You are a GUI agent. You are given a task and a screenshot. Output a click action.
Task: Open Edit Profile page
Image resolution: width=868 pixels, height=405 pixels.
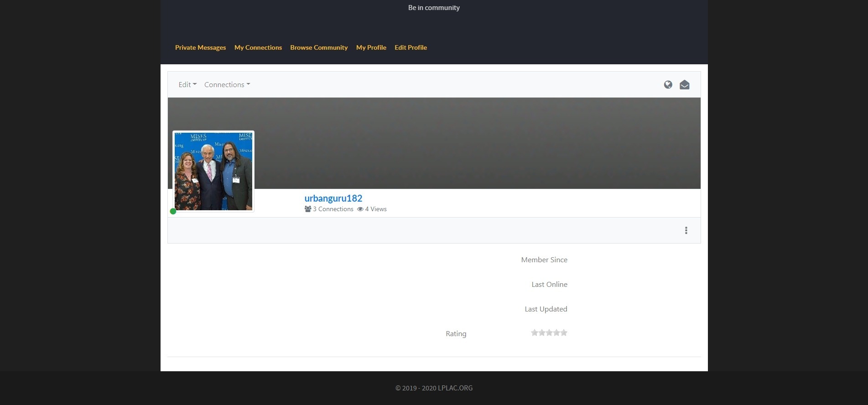411,47
